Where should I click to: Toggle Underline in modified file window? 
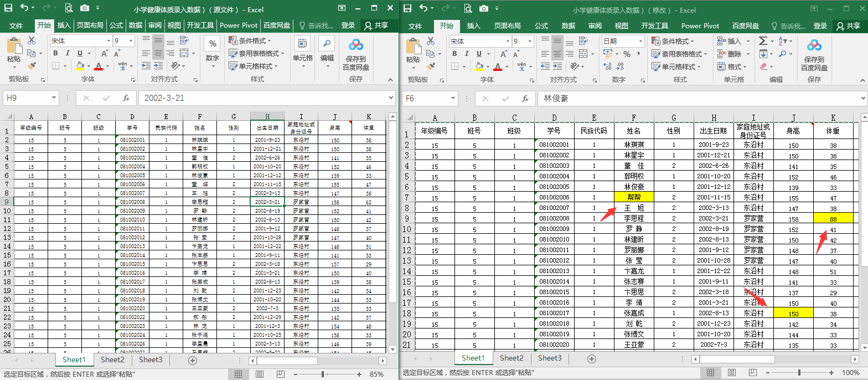pyautogui.click(x=479, y=54)
